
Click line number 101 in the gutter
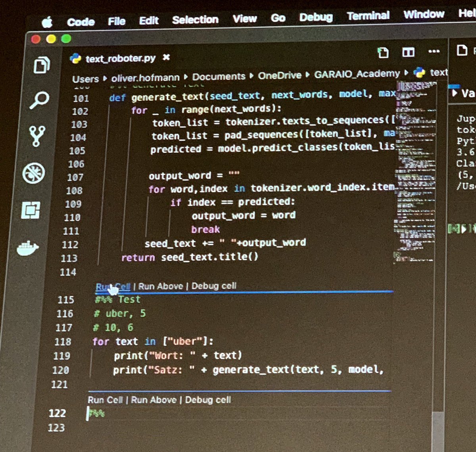coord(81,98)
